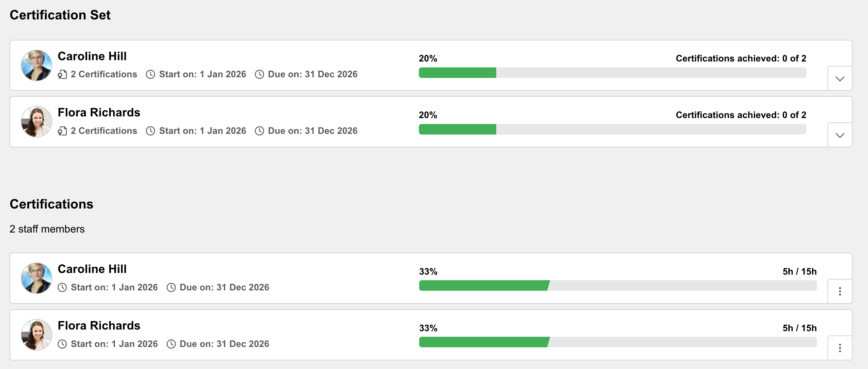Click clock icon next to Caroline's set start date
Image resolution: width=868 pixels, height=369 pixels.
pos(150,74)
